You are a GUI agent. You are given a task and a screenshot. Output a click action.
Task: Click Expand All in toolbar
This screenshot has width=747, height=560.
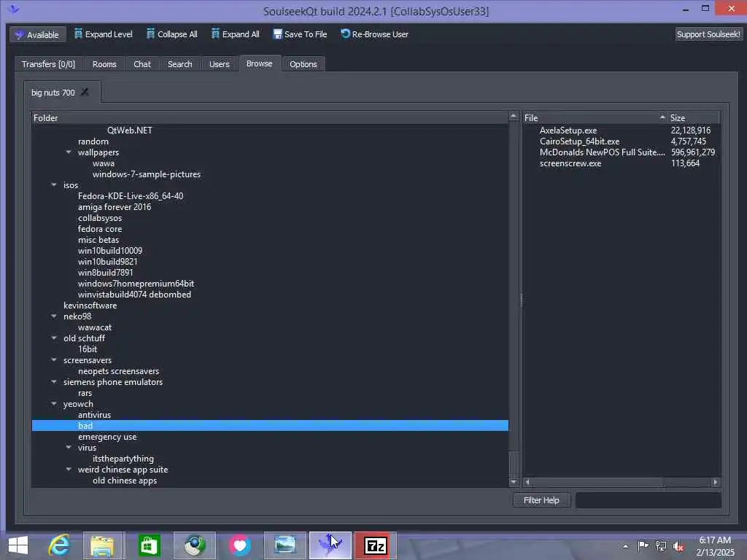236,34
